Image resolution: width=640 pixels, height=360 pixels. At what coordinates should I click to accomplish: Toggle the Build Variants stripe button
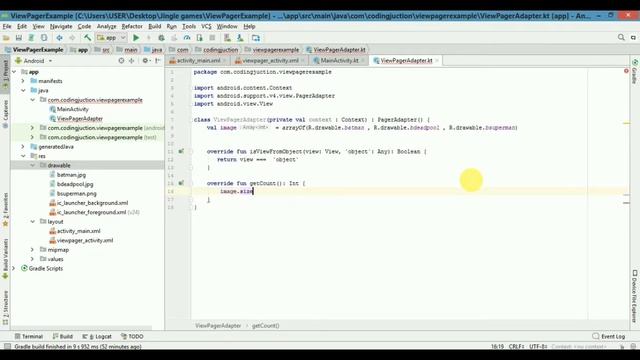click(5, 259)
